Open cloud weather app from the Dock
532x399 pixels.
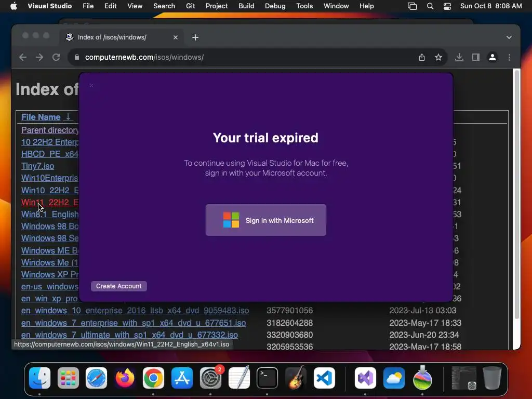pos(394,378)
